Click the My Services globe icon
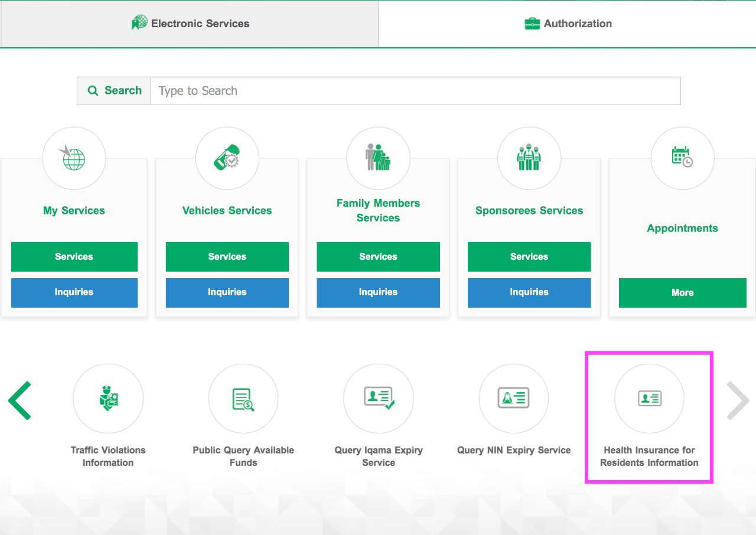This screenshot has height=535, width=756. tap(74, 158)
